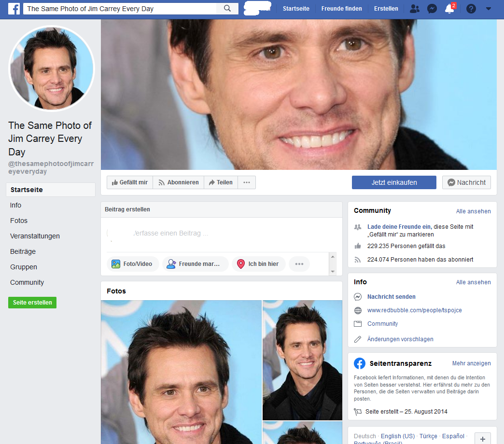This screenshot has height=444, width=504.
Task: Open Beiträge in the page sidebar
Action: pos(23,251)
